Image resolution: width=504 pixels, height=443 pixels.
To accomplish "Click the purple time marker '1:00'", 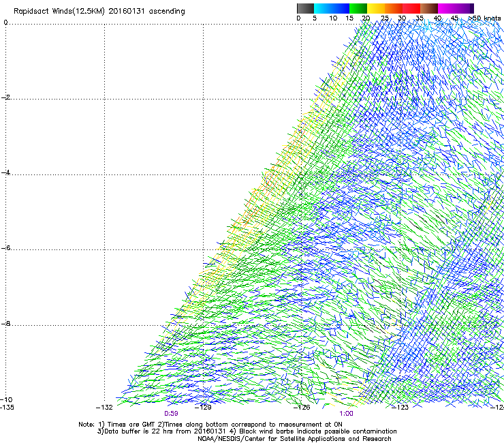I will click(x=346, y=414).
